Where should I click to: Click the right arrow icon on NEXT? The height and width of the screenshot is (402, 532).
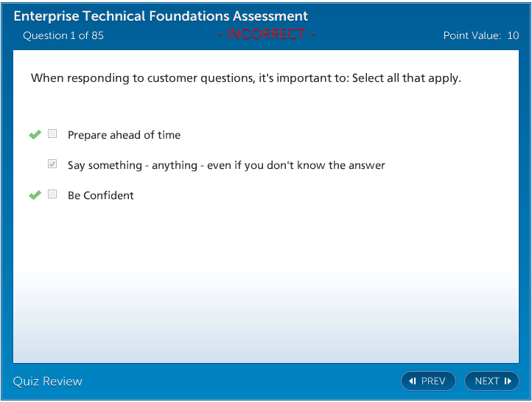coord(508,381)
